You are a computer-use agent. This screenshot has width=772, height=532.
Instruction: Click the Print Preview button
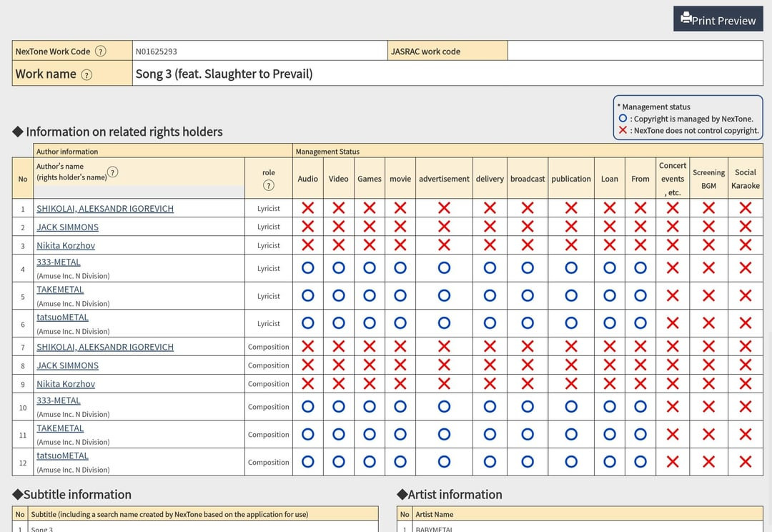pos(718,19)
